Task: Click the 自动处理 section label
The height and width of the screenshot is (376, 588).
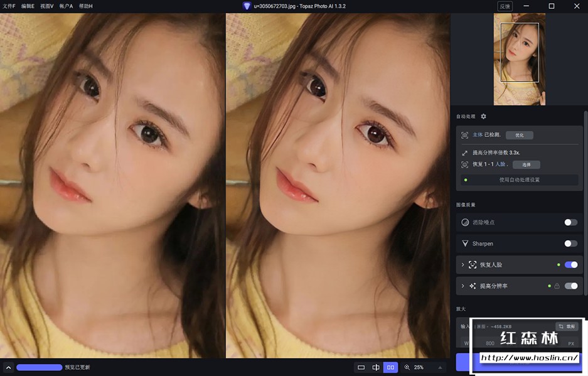Action: (466, 116)
